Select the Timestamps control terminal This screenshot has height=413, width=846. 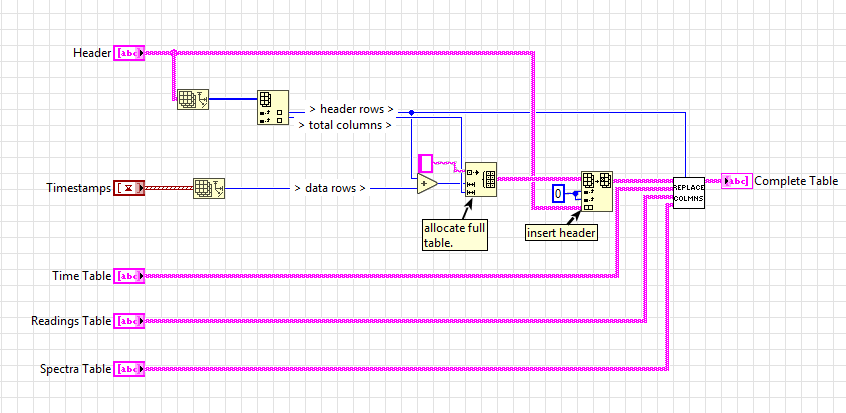click(x=130, y=187)
